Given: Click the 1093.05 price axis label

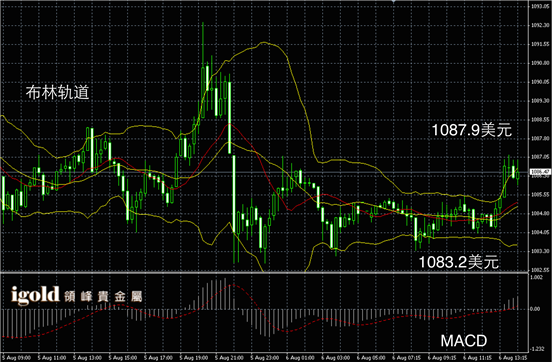Looking at the screenshot, I should pyautogui.click(x=540, y=7).
